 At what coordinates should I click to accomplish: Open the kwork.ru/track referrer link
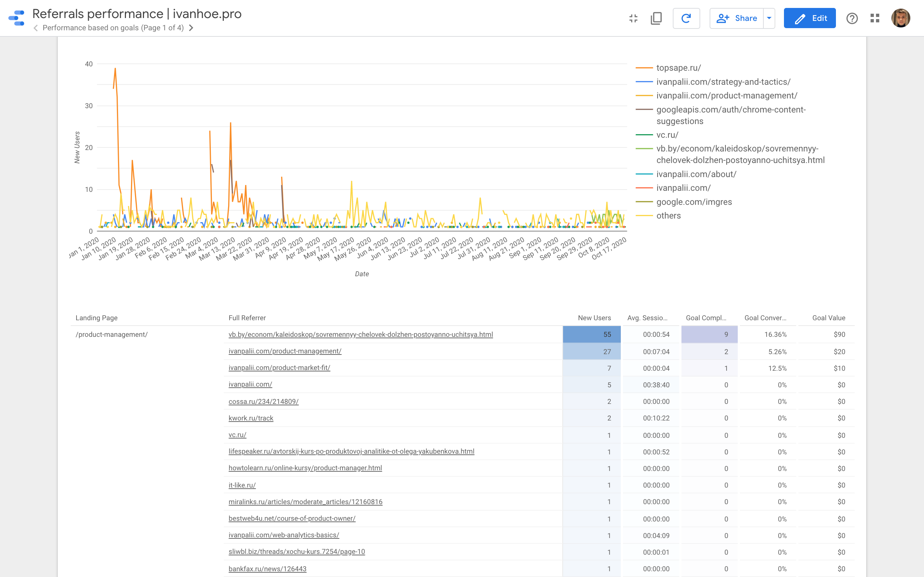click(x=251, y=418)
